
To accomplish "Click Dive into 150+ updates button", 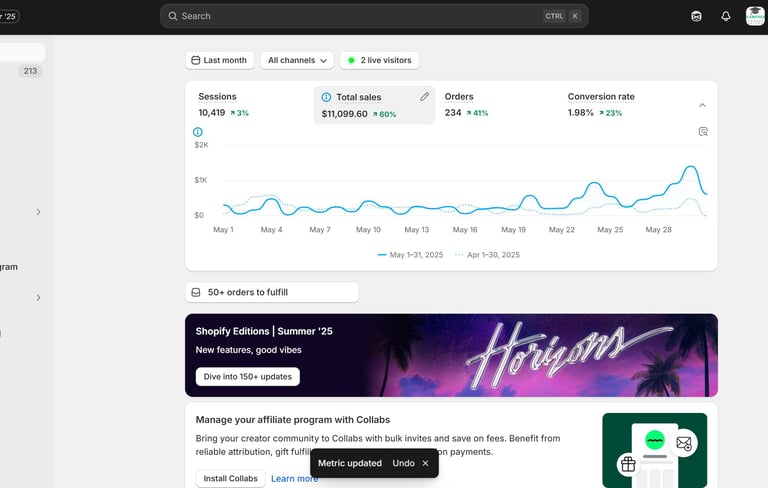I will pos(247,376).
